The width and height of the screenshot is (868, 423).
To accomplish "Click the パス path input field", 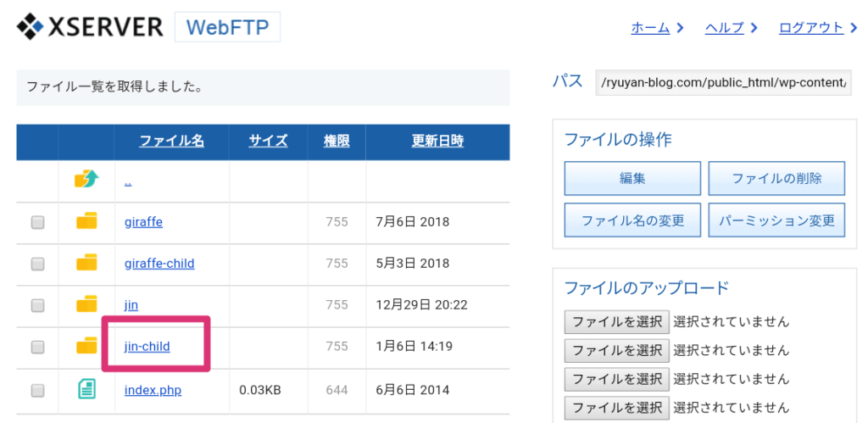I will click(x=723, y=82).
